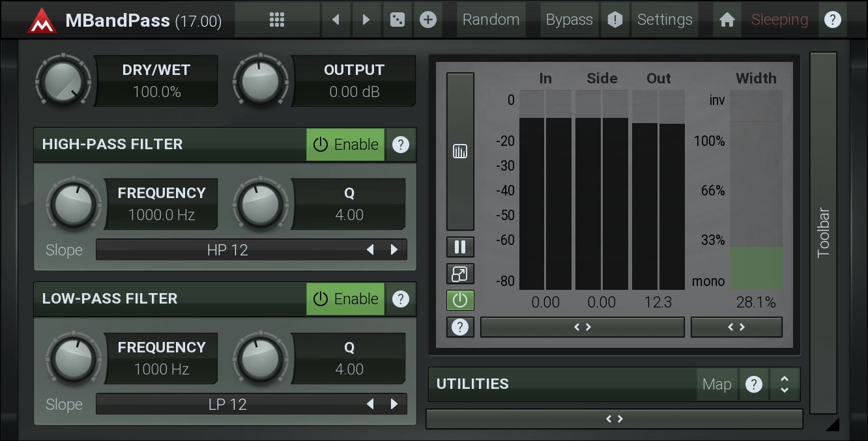Click the random preset dice icon
The image size is (868, 441).
click(397, 20)
